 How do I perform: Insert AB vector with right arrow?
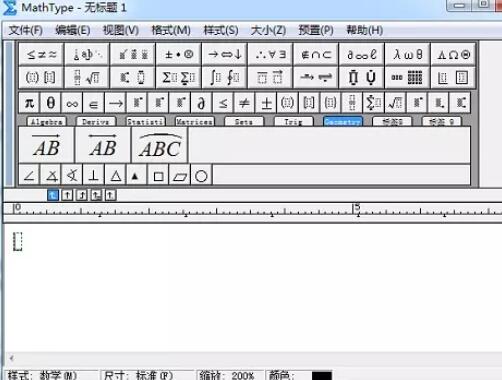47,145
